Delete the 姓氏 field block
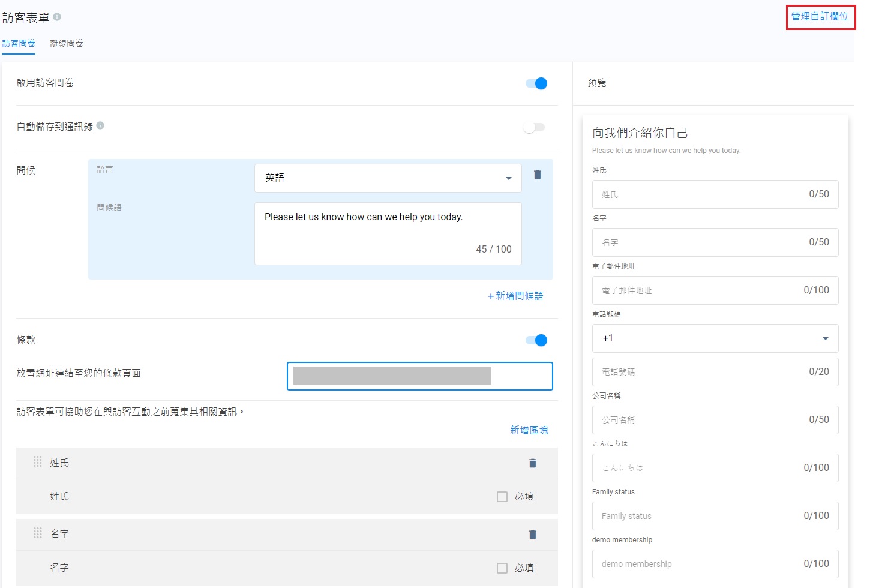This screenshot has width=885, height=588. 532,463
